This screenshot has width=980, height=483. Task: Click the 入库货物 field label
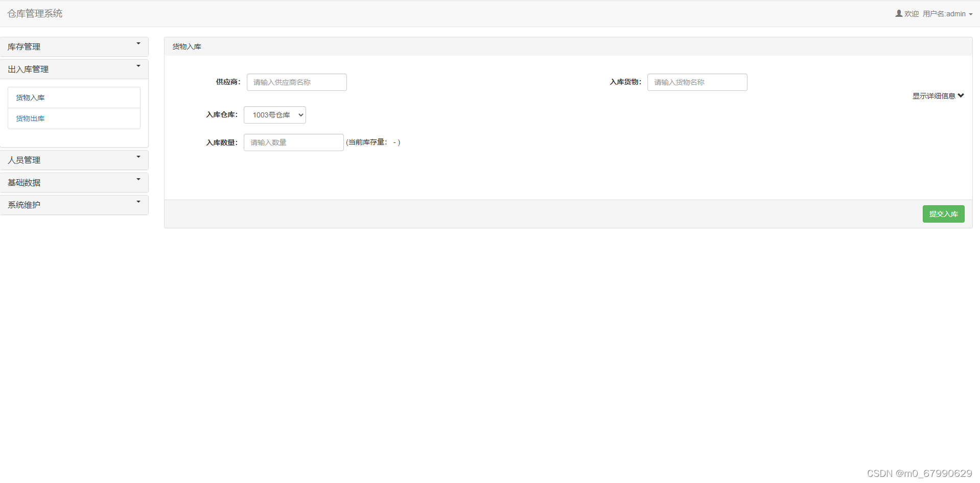tap(625, 82)
